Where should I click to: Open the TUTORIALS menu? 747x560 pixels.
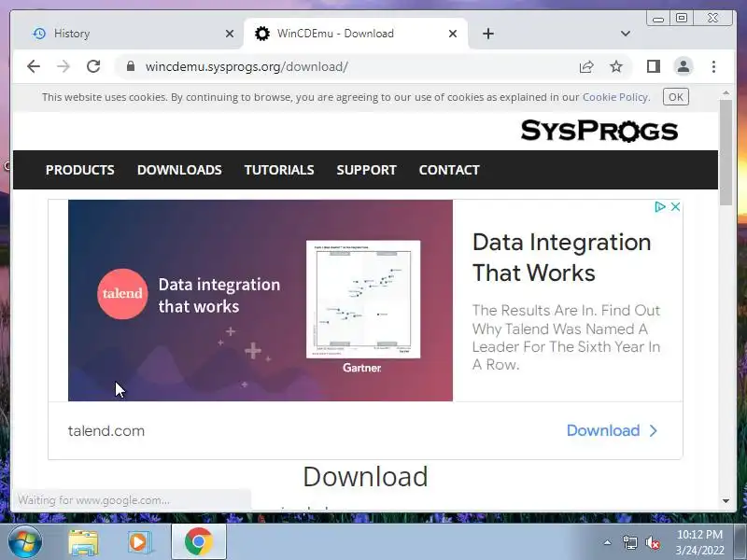pos(279,170)
